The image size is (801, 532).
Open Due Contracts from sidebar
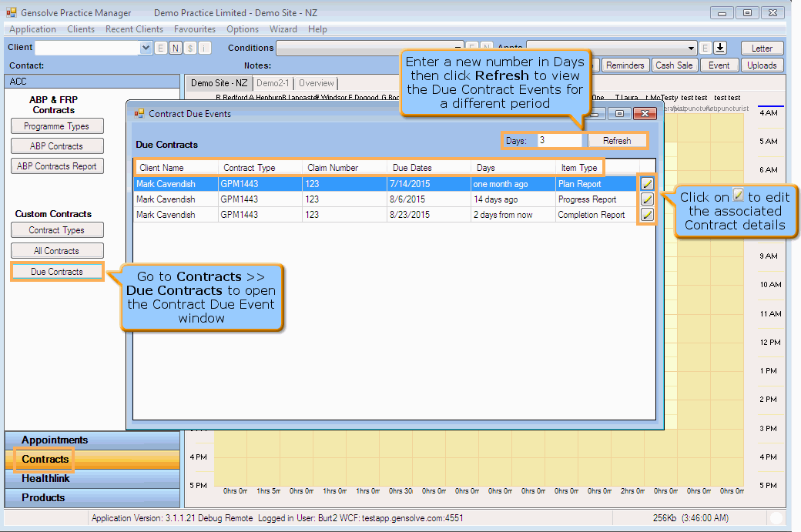57,272
